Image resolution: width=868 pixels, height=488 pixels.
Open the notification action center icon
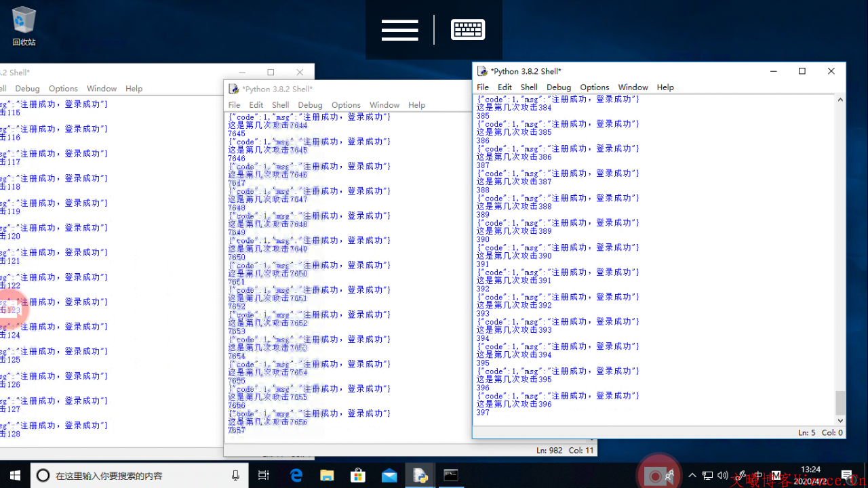point(846,475)
